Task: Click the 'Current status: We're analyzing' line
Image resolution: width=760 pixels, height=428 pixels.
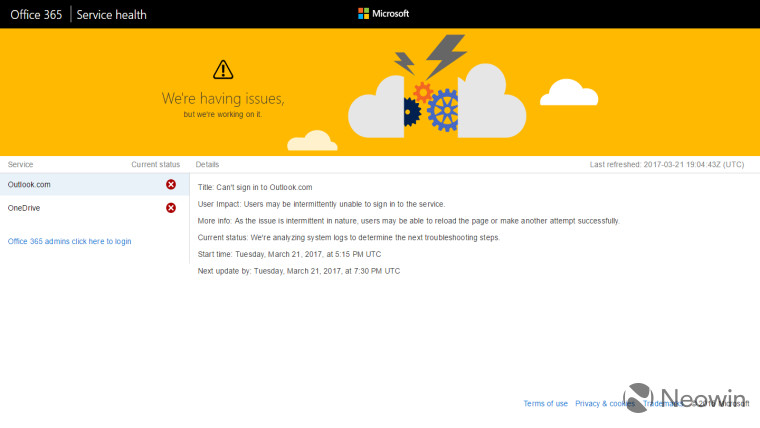Action: pyautogui.click(x=348, y=238)
